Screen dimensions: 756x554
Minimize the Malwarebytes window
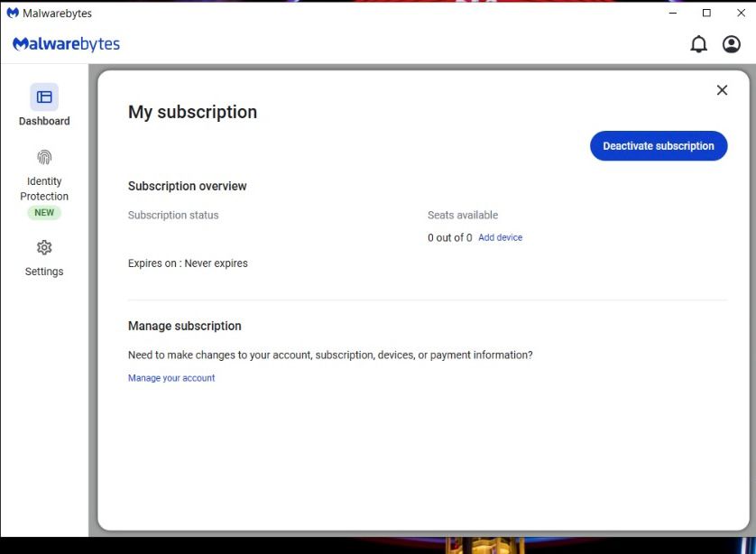673,13
